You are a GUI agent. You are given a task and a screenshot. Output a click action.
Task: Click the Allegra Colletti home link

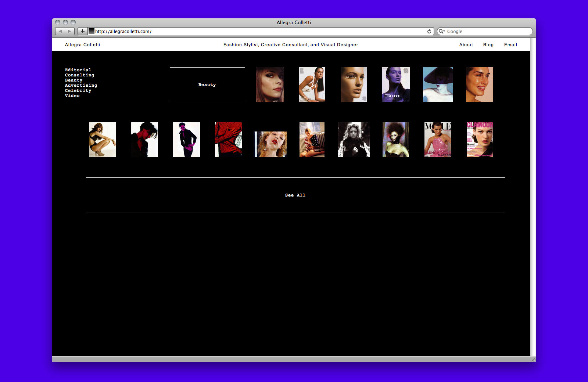click(82, 45)
